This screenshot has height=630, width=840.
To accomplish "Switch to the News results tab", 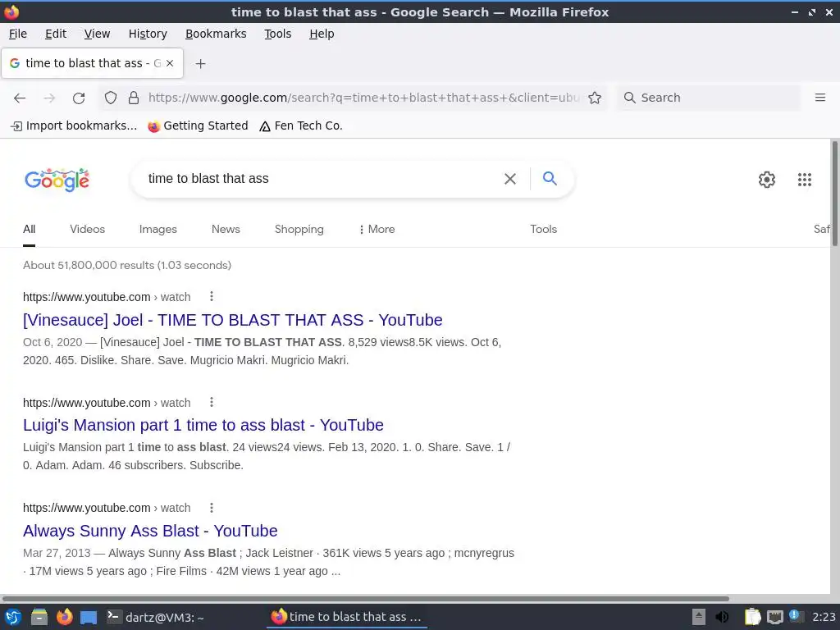I will pyautogui.click(x=226, y=230).
